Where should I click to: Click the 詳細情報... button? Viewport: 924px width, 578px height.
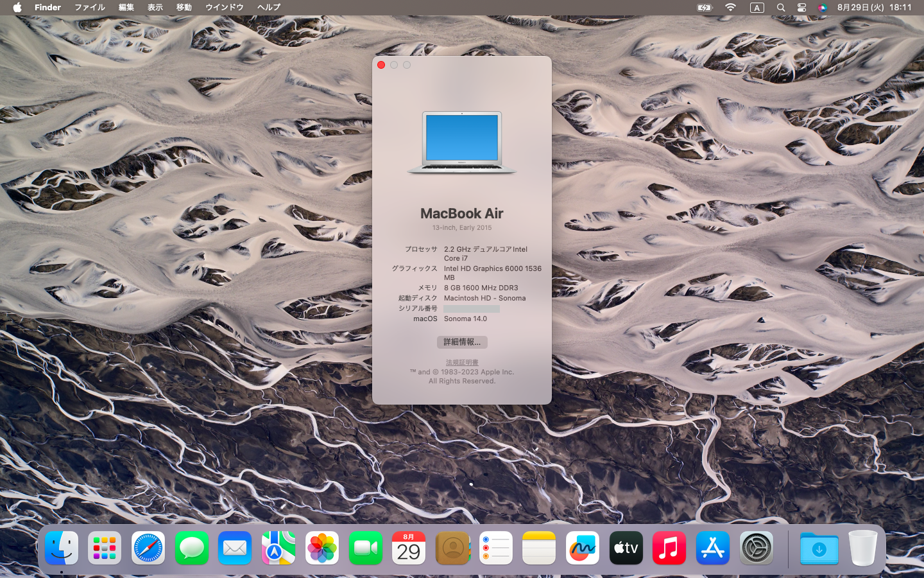click(462, 342)
